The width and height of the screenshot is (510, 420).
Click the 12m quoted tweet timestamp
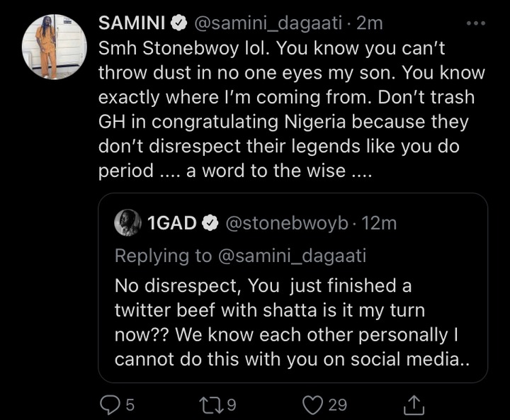point(379,224)
